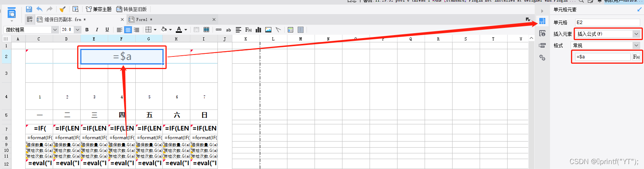Open the Cell Element panel icon
Image resolution: width=644 pixels, height=169 pixels.
[542, 21]
